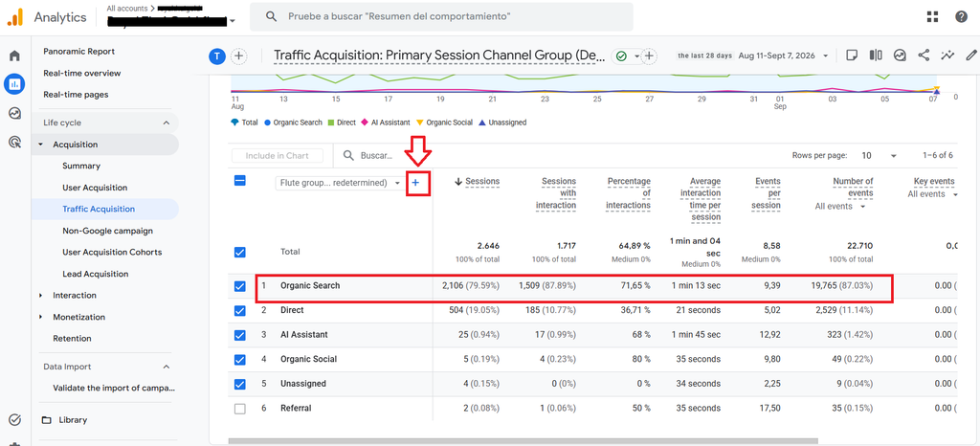Open Real-time pages
Viewport: 980px width, 446px height.
pyautogui.click(x=76, y=95)
